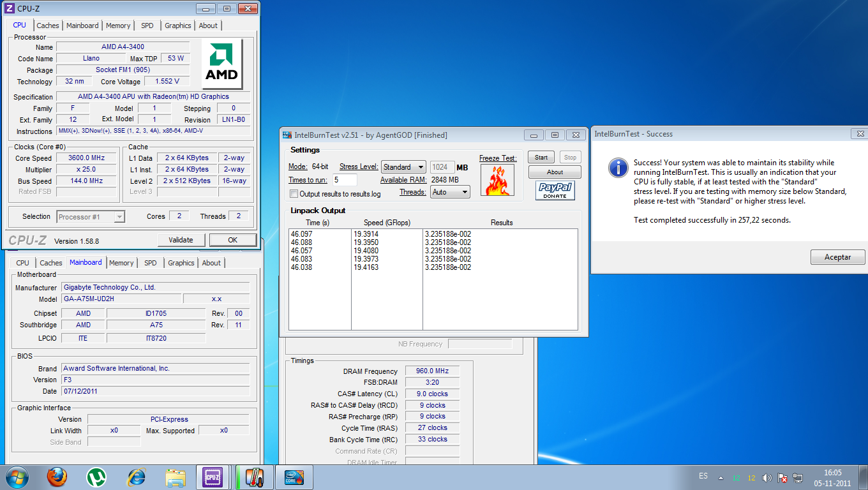Image resolution: width=868 pixels, height=490 pixels.
Task: Click the OK button in CPU-Z
Action: click(x=233, y=240)
